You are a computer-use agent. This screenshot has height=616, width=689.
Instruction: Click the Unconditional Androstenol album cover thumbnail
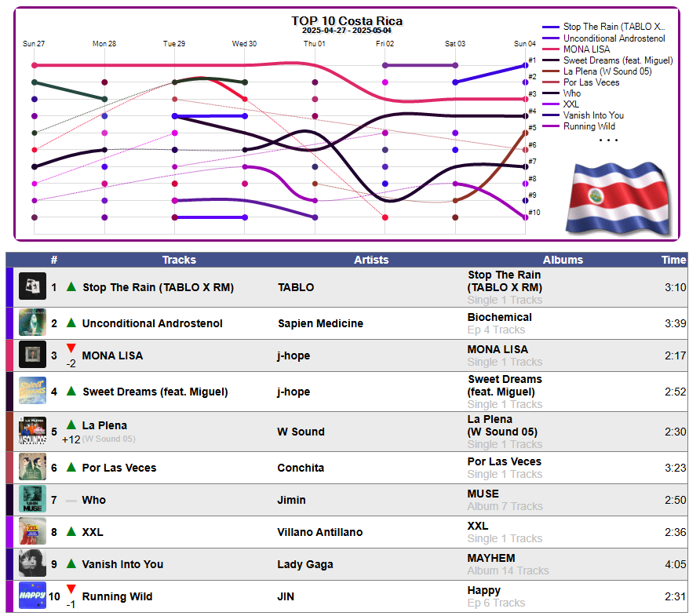click(x=32, y=323)
